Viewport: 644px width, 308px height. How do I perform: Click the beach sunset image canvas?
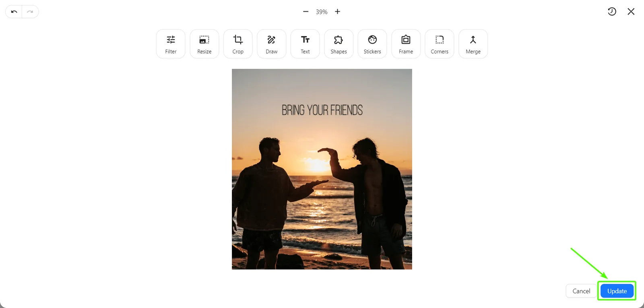322,169
